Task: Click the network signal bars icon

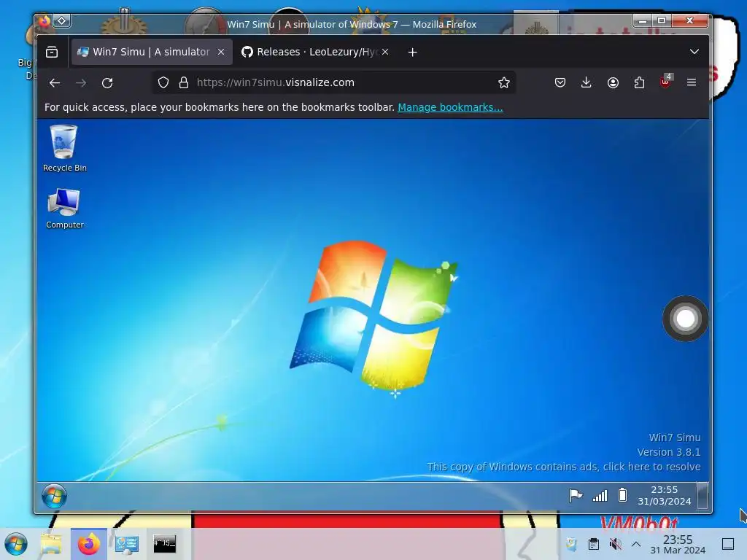Action: click(x=600, y=496)
